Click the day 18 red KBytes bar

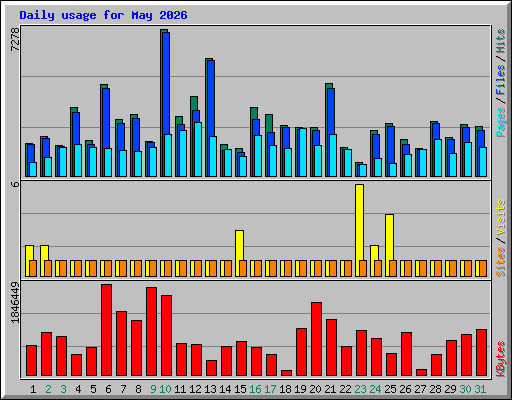[286, 373]
